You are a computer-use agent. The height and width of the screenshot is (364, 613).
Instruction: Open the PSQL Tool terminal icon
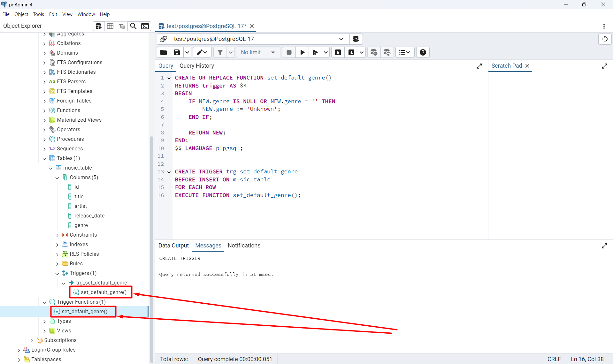point(145,26)
